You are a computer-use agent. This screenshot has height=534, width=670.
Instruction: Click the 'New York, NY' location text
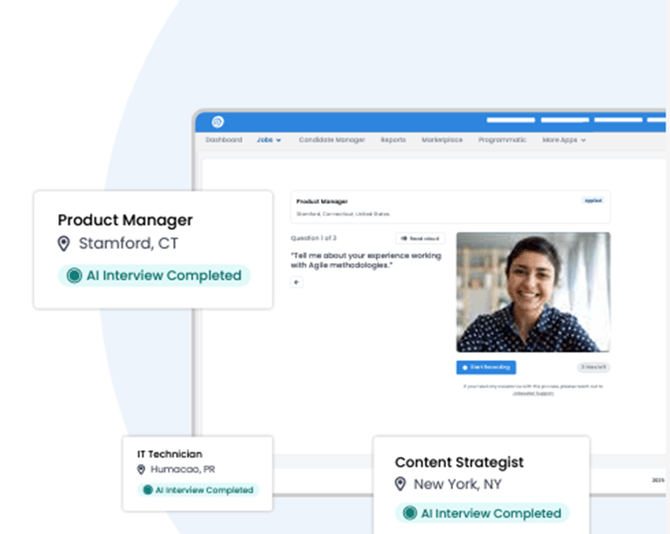tap(457, 484)
